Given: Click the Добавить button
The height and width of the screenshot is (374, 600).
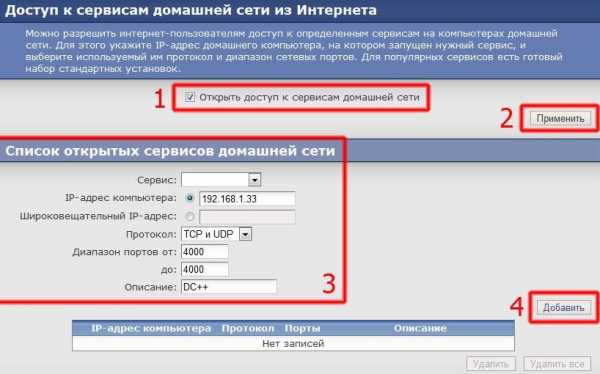Looking at the screenshot, I should [x=563, y=308].
